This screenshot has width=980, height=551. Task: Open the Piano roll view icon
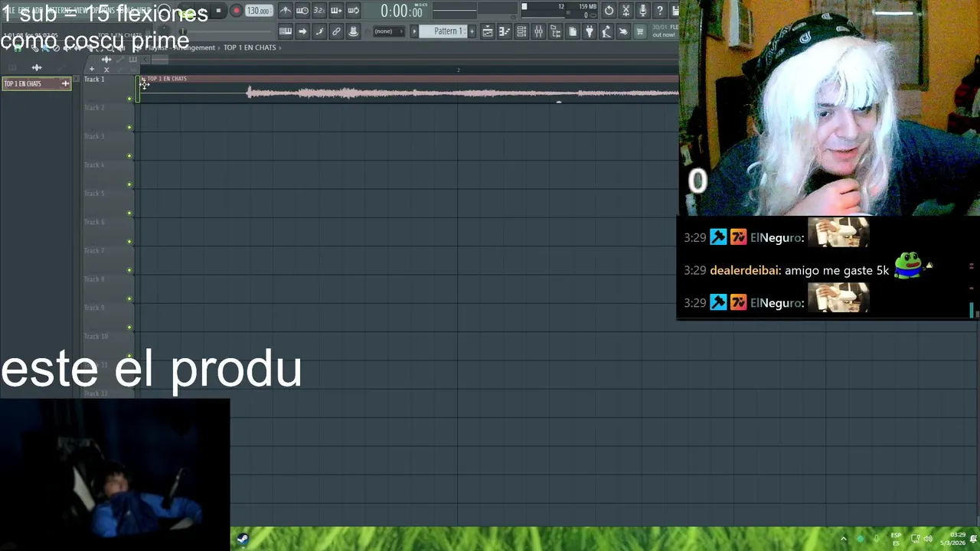[x=505, y=31]
